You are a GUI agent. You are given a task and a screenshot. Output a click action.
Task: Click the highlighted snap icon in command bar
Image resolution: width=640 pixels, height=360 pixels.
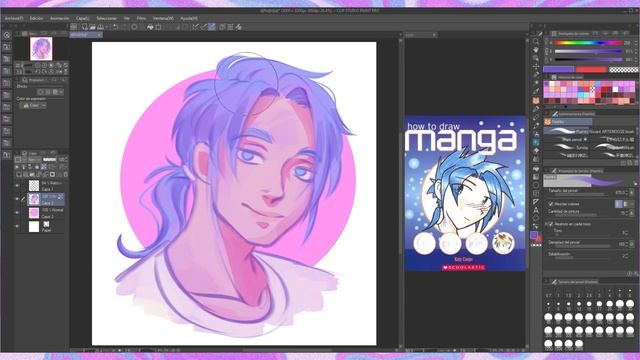coord(212,27)
